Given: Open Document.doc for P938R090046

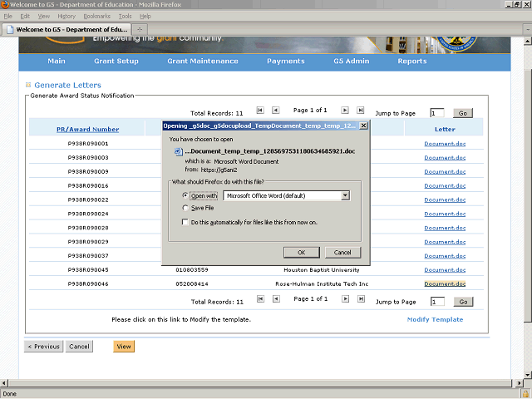Looking at the screenshot, I should pos(445,284).
